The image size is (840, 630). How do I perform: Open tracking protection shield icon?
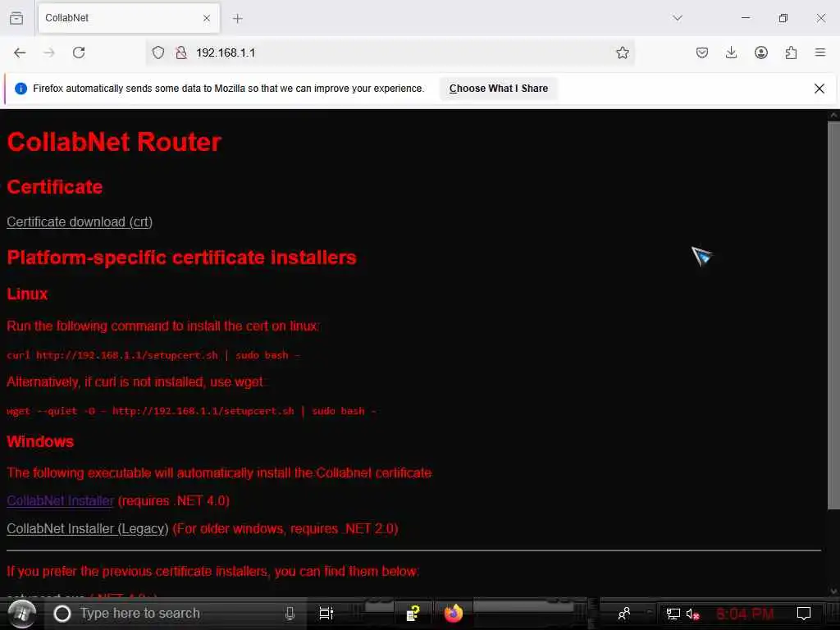158,52
